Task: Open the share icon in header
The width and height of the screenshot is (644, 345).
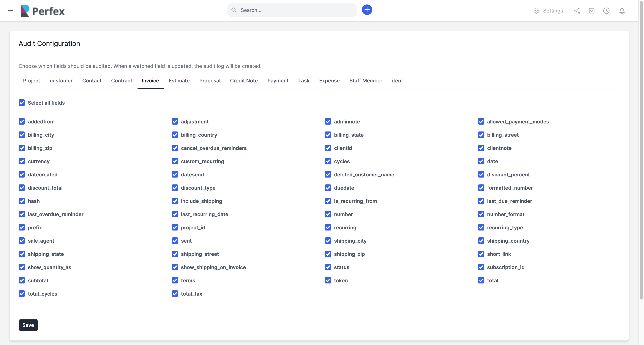Action: (577, 11)
